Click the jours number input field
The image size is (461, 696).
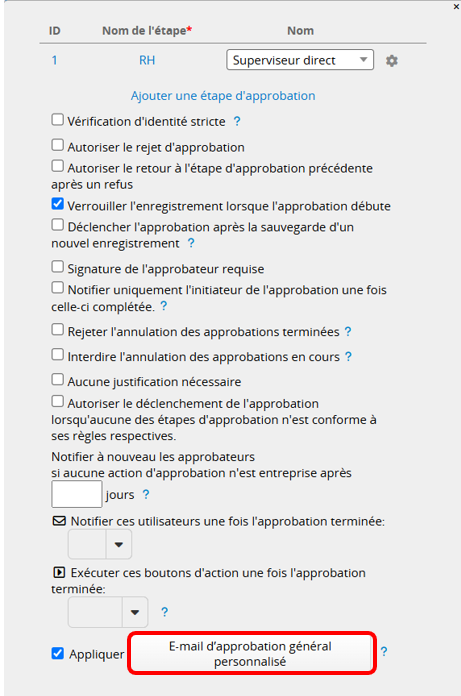pyautogui.click(x=77, y=494)
